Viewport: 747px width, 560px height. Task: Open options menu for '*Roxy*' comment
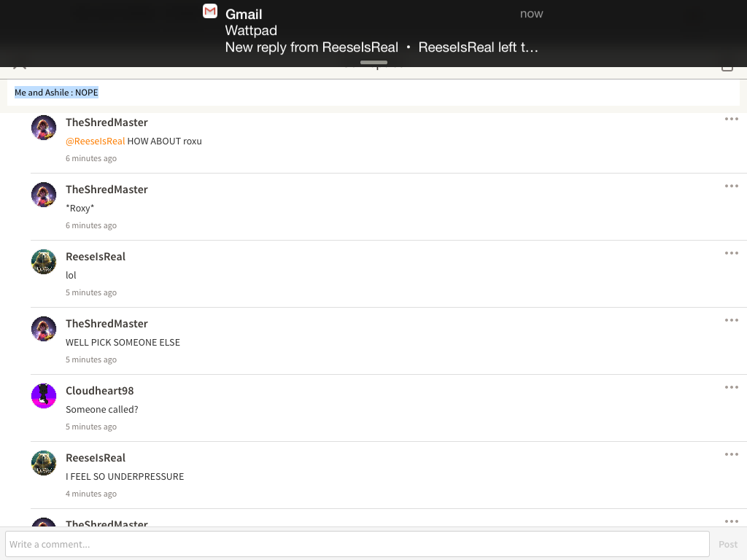click(x=731, y=186)
